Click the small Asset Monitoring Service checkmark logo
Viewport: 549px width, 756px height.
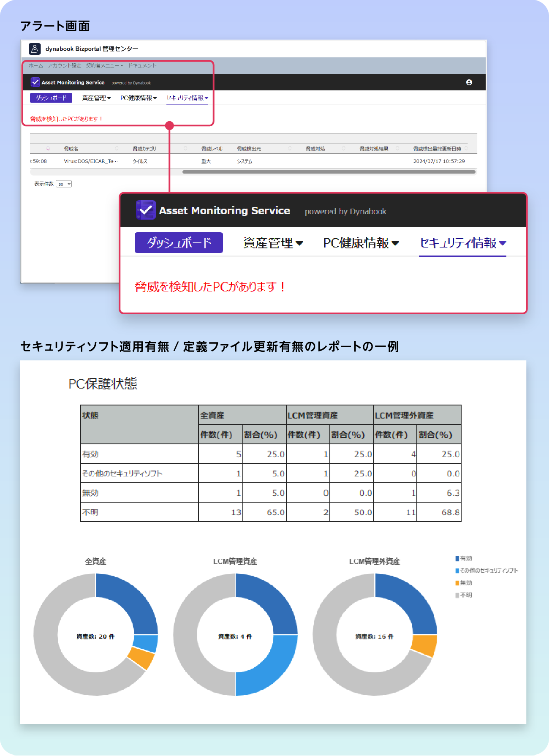[x=35, y=82]
